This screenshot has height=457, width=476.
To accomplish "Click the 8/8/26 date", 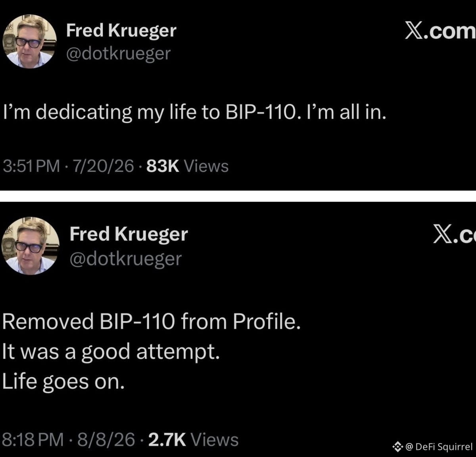I will [106, 440].
